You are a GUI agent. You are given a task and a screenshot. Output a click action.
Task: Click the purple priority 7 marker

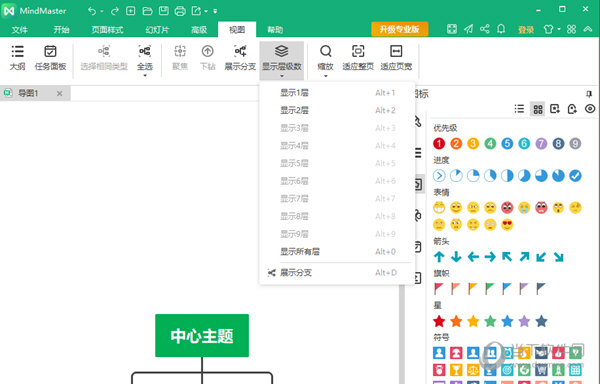coord(541,143)
